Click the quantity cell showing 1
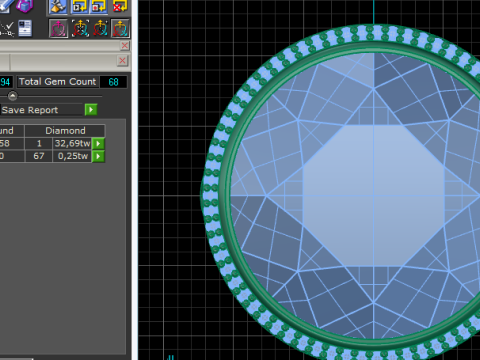 [x=39, y=144]
